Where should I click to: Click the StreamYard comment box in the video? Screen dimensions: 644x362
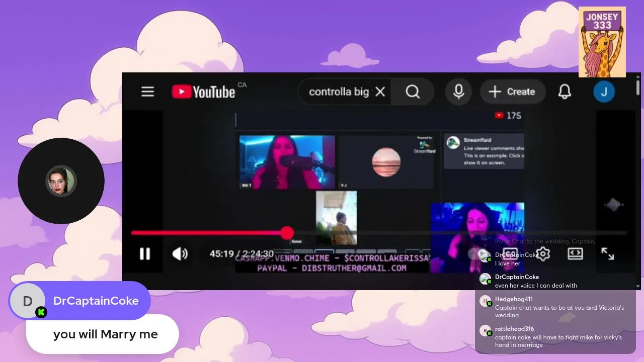pos(484,151)
